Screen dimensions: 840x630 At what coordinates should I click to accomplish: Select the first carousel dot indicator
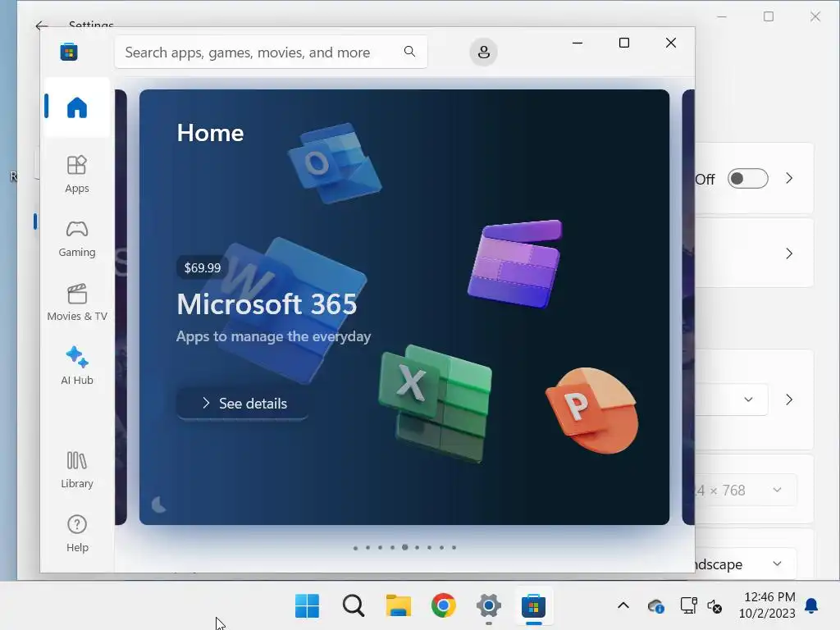(356, 547)
